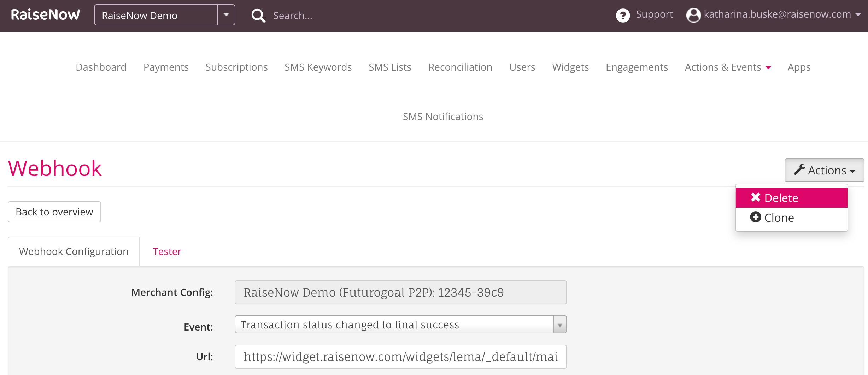Click Back to overview button
This screenshot has height=375, width=868.
(54, 212)
